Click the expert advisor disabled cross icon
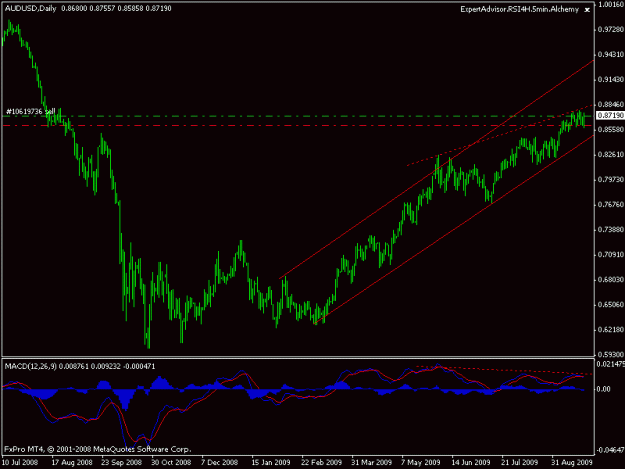 tap(587, 10)
